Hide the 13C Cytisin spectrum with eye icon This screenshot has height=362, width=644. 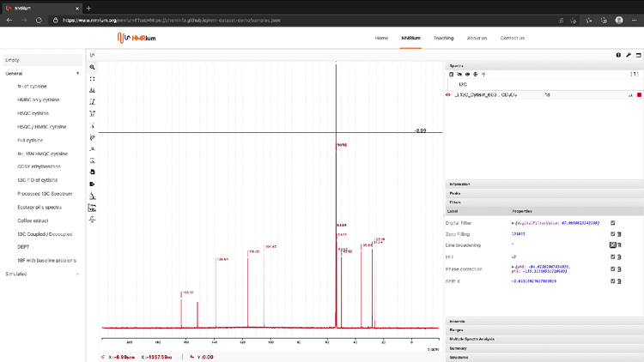point(449,95)
